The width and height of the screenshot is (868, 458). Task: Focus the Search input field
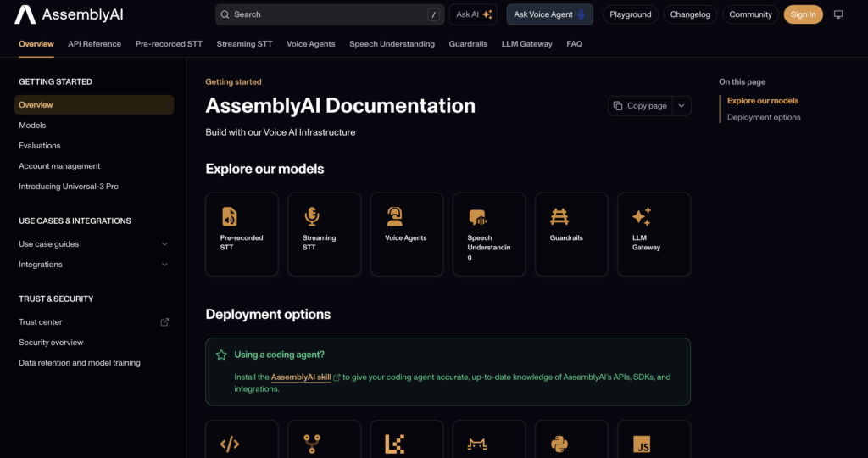[330, 14]
